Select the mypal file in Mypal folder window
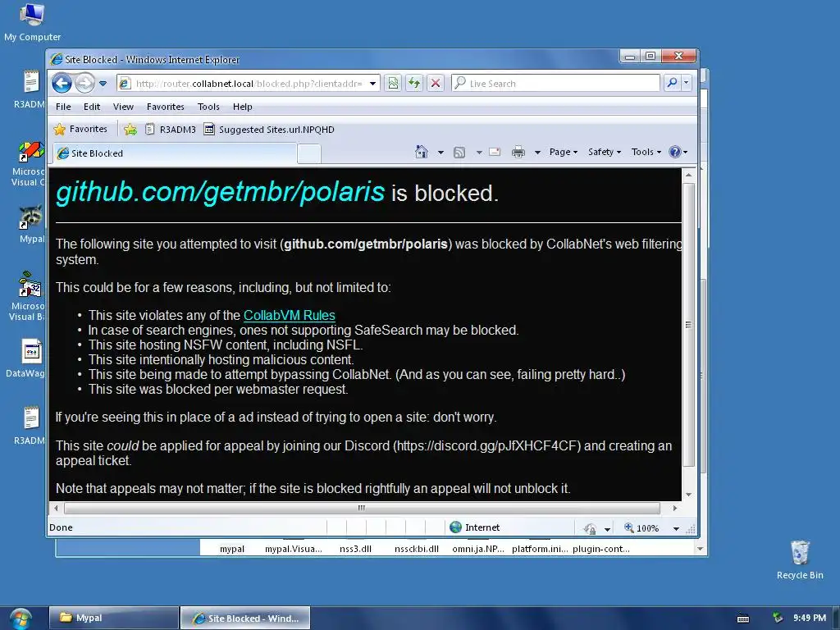840x630 pixels. click(232, 549)
